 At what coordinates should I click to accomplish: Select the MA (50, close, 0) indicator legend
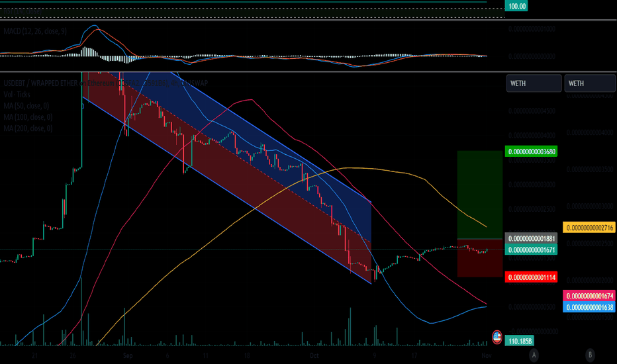coord(26,106)
